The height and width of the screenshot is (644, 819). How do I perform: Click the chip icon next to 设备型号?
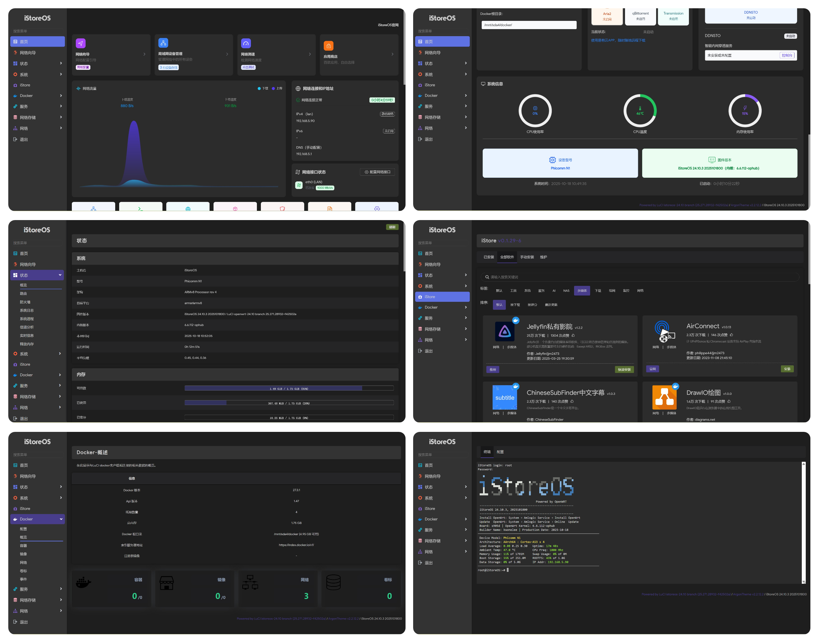point(553,160)
